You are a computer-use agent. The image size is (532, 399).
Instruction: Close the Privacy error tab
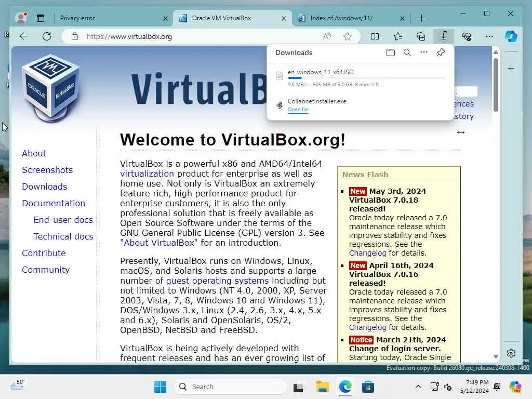(x=165, y=18)
